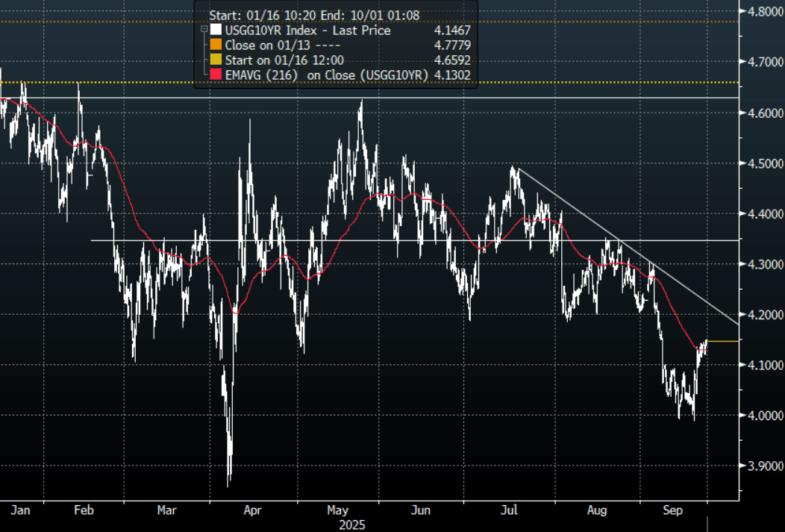
Task: Click the 4.8000 label on the price axis
Action: click(760, 12)
